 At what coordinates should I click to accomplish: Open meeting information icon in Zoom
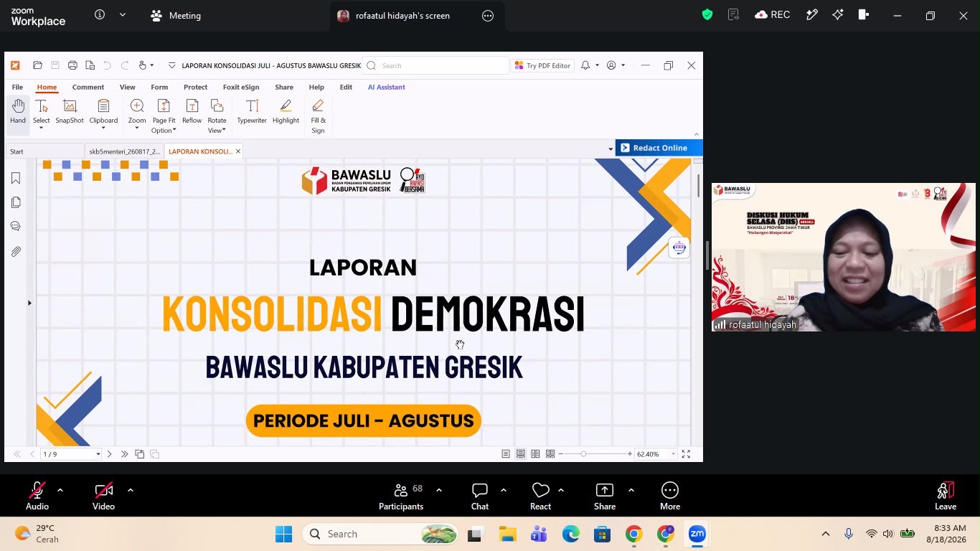[100, 15]
